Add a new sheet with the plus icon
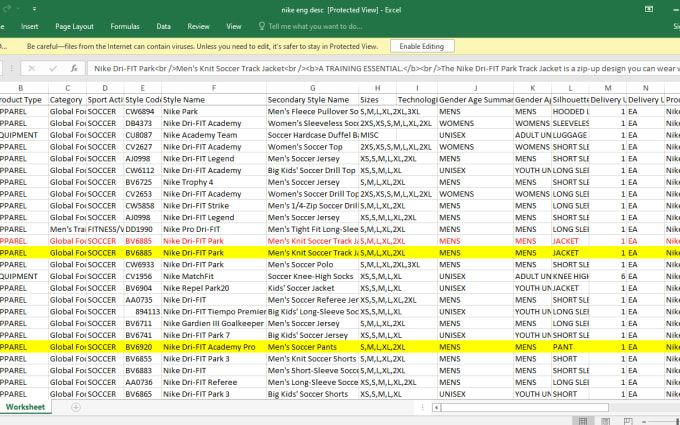Screen dimensions: 680x425 (75, 407)
